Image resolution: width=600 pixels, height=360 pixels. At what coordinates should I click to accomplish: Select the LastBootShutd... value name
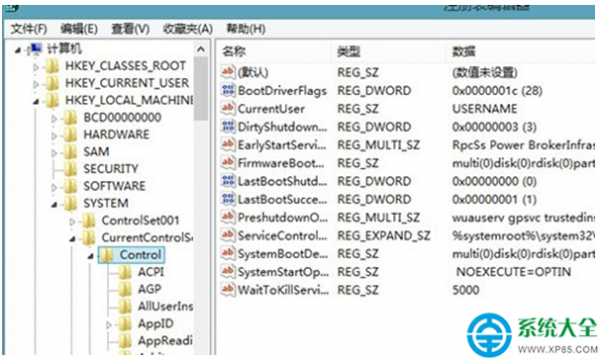(282, 182)
